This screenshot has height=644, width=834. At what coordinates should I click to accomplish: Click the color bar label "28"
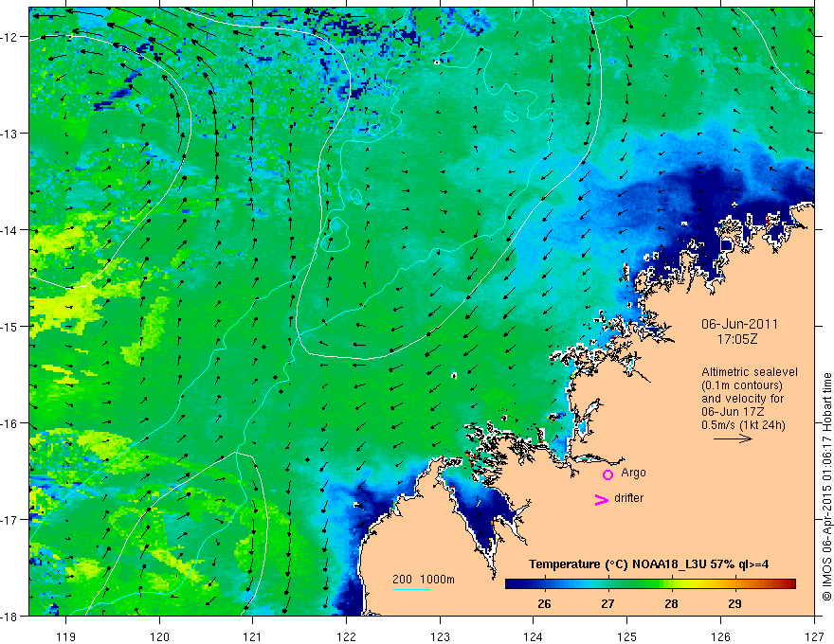pyautogui.click(x=671, y=603)
